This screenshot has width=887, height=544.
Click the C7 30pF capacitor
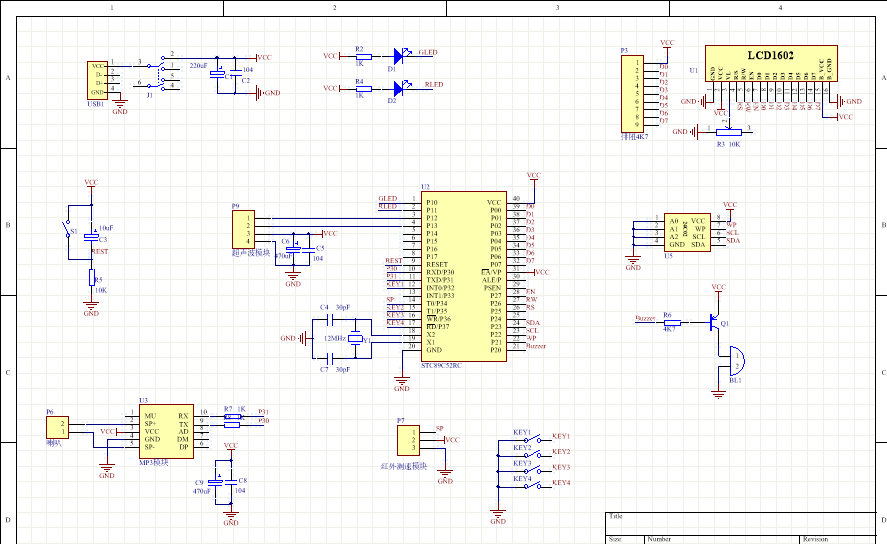[x=331, y=358]
